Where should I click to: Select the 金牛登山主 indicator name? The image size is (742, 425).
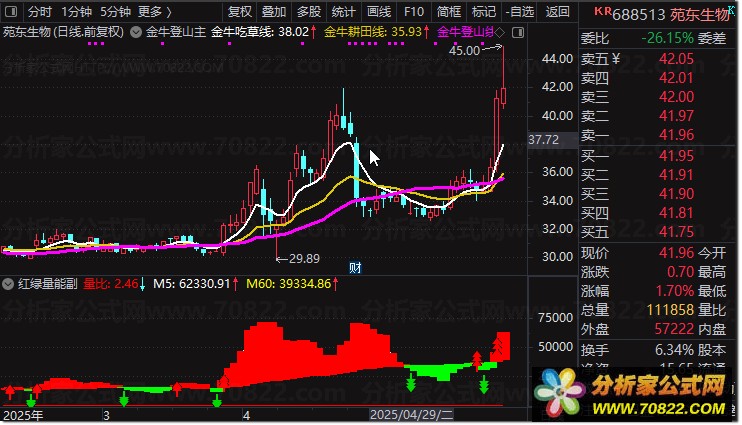[176, 32]
